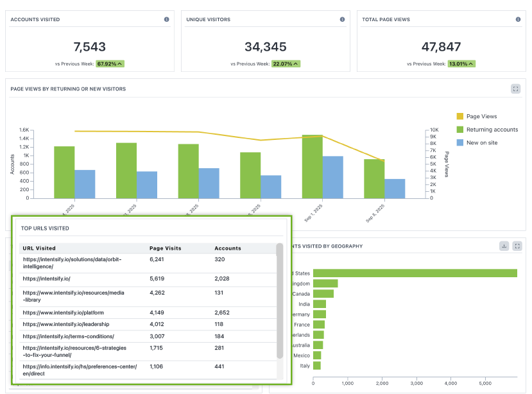
Task: Select the terms-conditions URL row
Action: point(68,336)
